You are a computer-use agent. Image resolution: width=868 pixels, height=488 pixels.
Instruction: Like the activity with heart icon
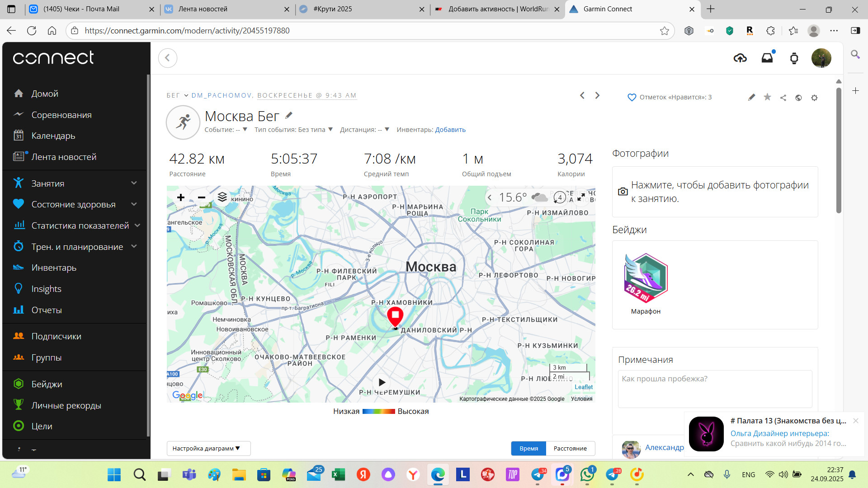(x=632, y=97)
